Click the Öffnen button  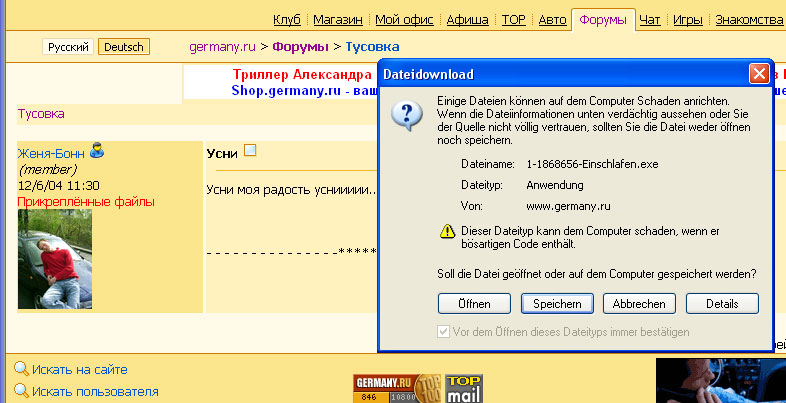[474, 304]
